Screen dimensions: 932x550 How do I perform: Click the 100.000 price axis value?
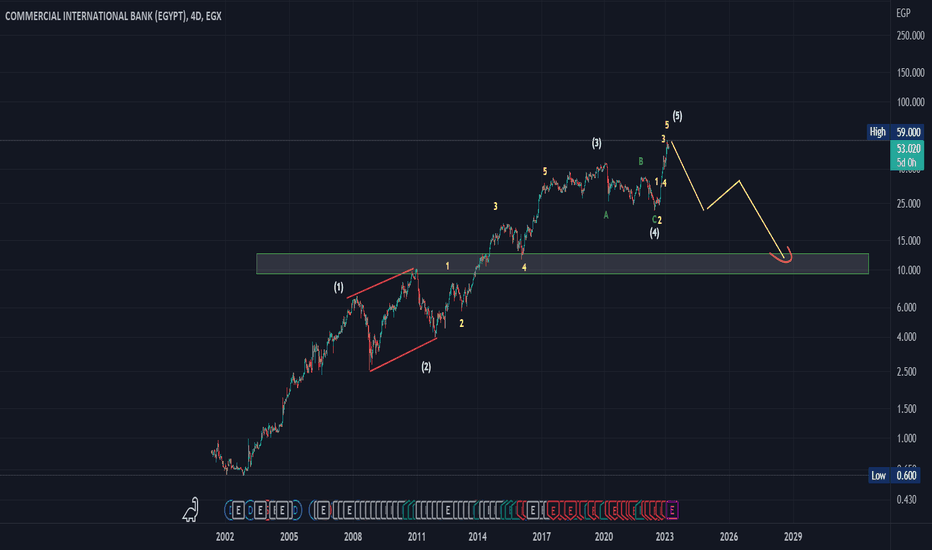[910, 102]
